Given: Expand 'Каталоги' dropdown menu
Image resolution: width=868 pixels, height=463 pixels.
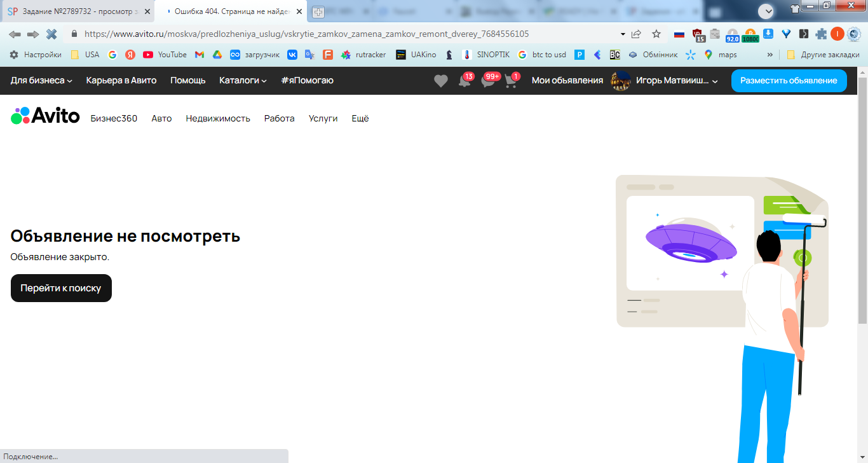Looking at the screenshot, I should click(x=243, y=81).
